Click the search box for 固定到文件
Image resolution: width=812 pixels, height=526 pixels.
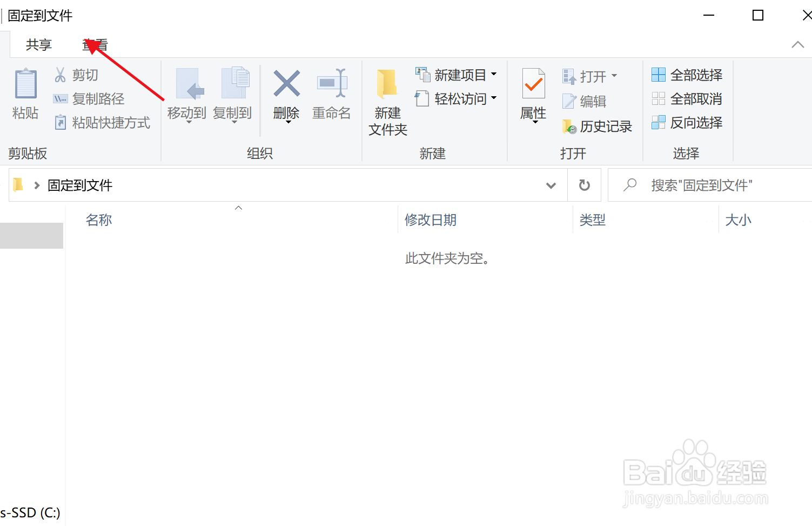click(x=709, y=185)
